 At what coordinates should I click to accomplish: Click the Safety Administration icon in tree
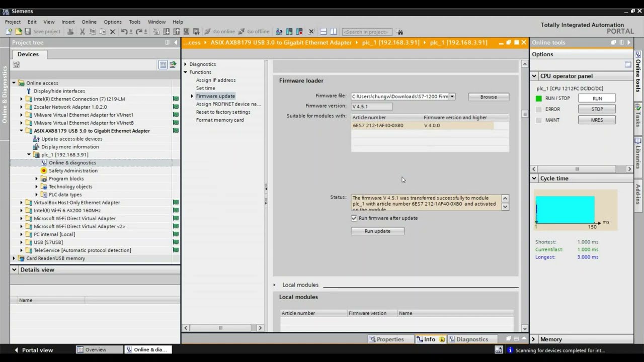(x=44, y=171)
